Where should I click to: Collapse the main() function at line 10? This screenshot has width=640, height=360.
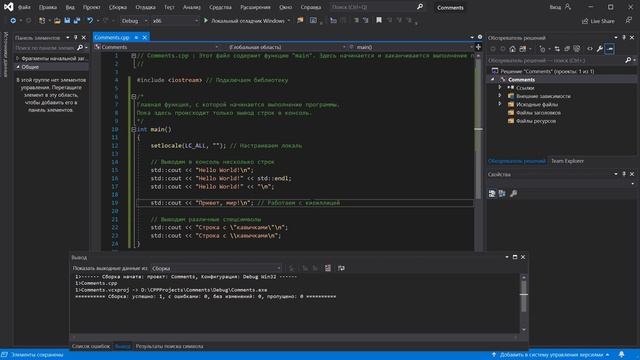[133, 129]
